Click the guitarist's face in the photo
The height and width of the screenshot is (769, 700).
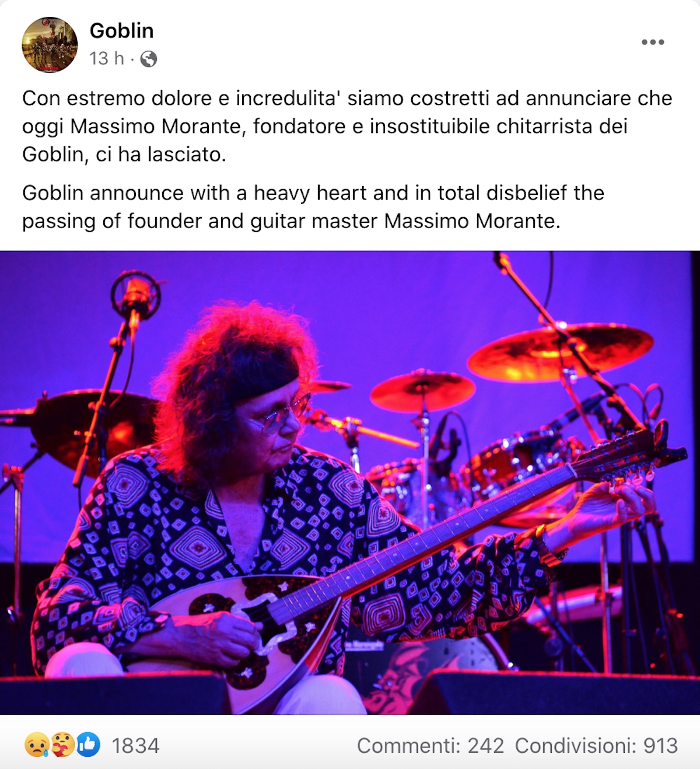point(273,419)
